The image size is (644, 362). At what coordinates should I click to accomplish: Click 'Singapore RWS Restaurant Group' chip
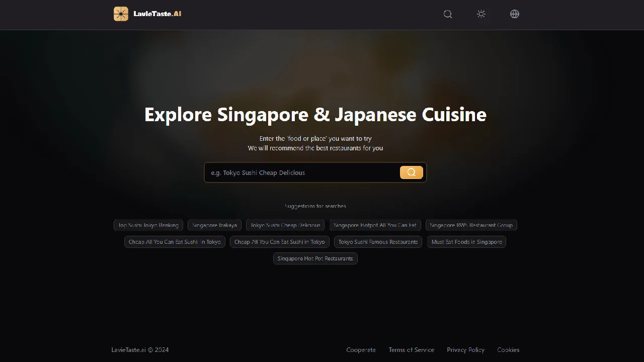click(471, 225)
